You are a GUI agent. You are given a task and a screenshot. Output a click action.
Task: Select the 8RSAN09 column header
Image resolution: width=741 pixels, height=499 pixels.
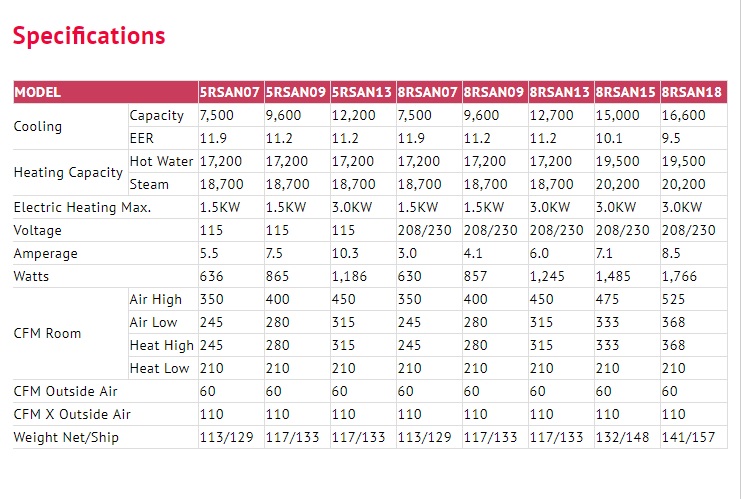(494, 92)
